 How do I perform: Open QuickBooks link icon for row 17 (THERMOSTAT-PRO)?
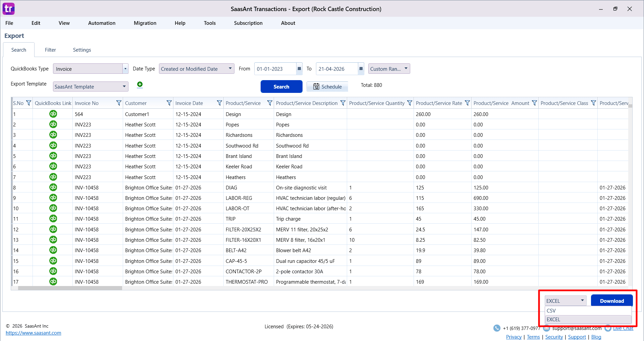(x=53, y=282)
